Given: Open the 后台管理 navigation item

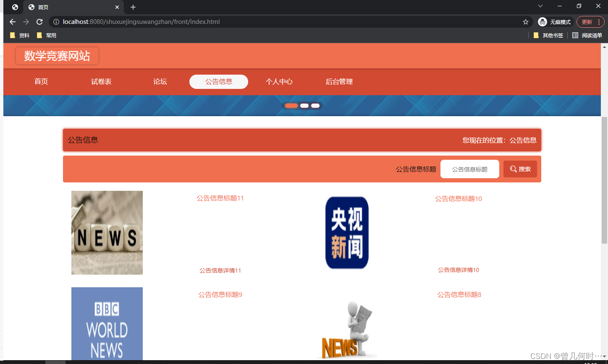Looking at the screenshot, I should 339,82.
